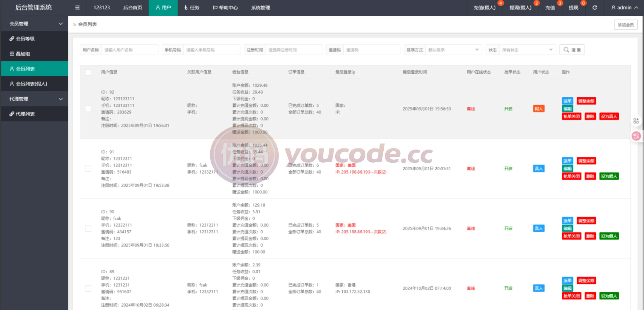Switch to the 任务 top menu
This screenshot has height=310, width=644.
pyautogui.click(x=192, y=8)
